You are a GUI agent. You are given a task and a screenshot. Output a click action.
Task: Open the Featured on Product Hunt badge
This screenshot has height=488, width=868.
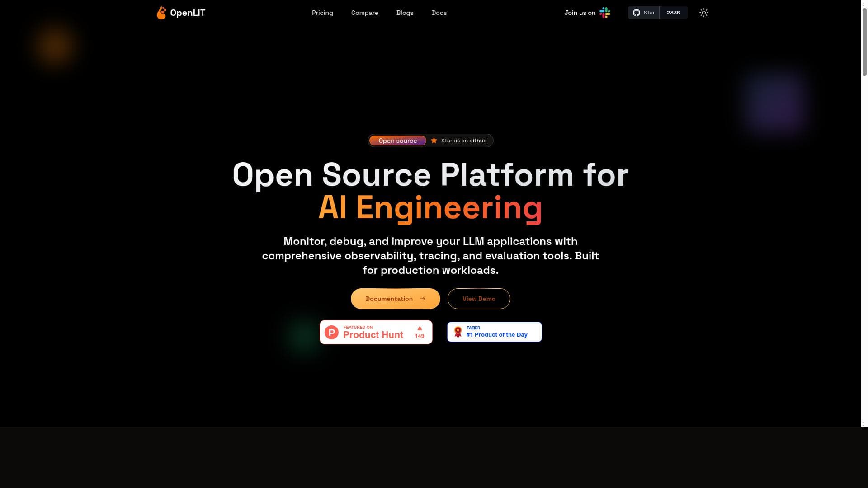(376, 332)
